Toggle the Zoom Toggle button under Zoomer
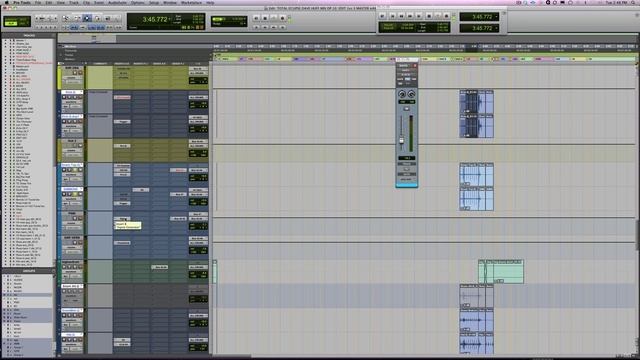The image size is (640, 360). tap(65, 27)
